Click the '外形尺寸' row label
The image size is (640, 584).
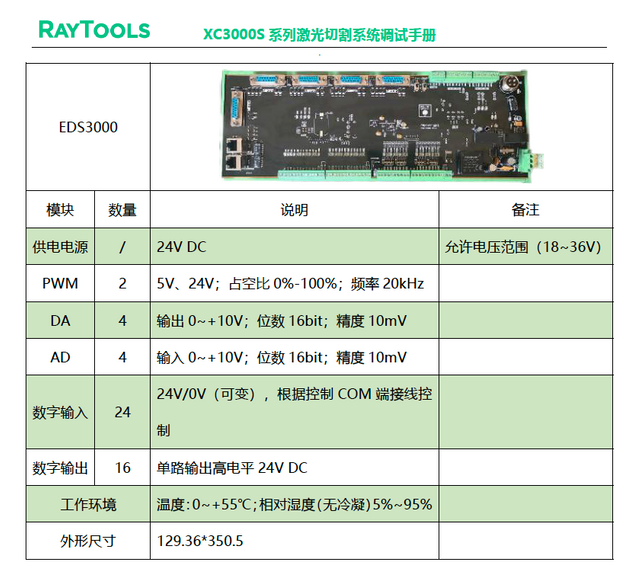pos(88,542)
